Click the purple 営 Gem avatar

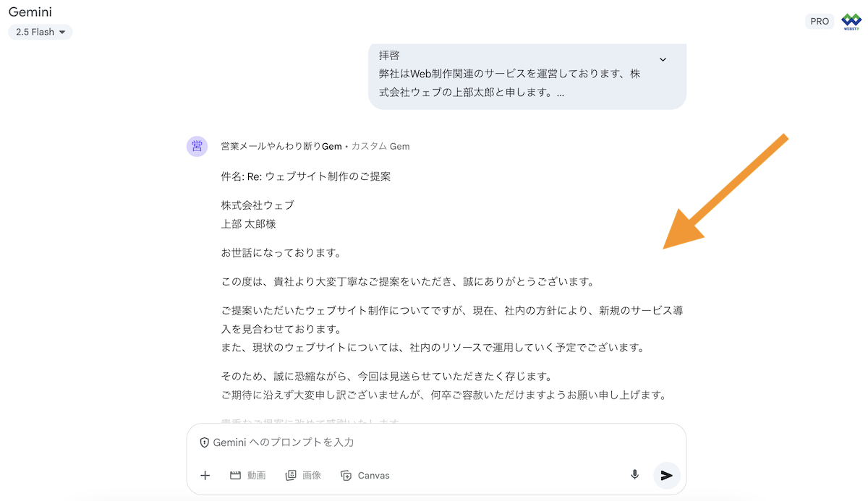pos(197,146)
